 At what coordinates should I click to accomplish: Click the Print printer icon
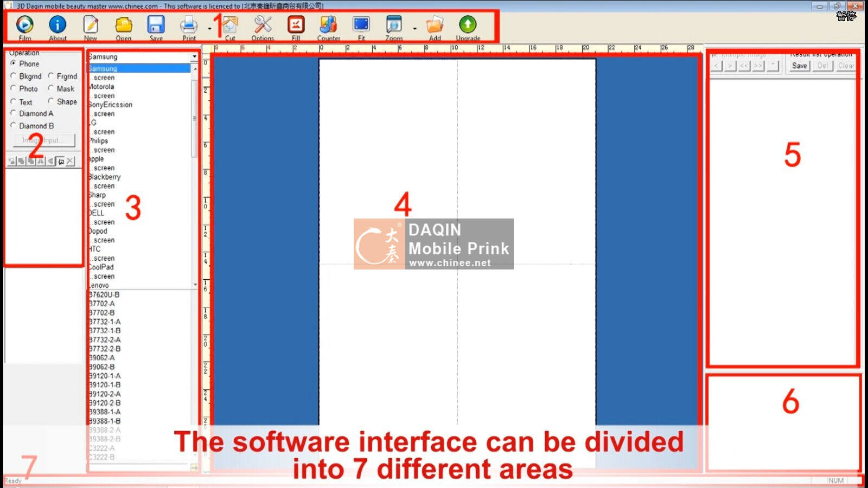pos(189,24)
